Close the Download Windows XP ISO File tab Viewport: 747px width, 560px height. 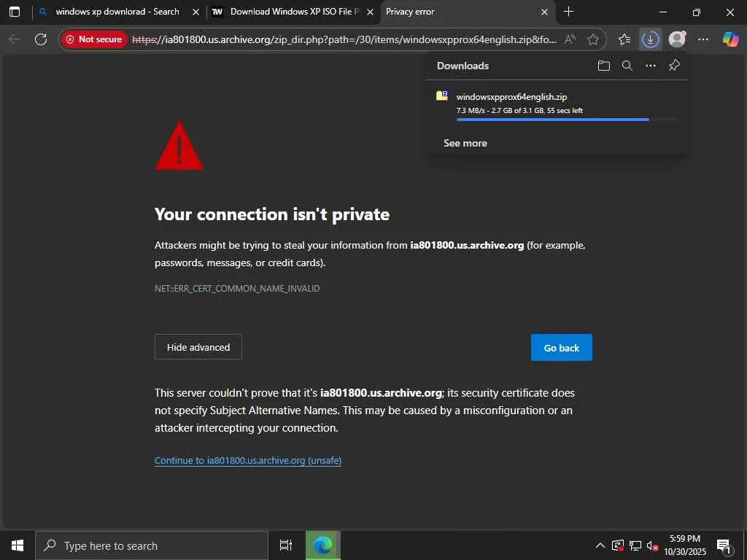click(x=370, y=12)
